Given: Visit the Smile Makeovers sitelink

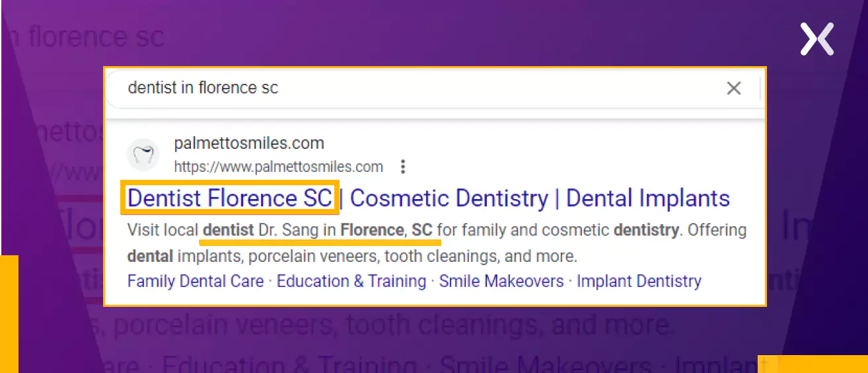Looking at the screenshot, I should tap(501, 281).
